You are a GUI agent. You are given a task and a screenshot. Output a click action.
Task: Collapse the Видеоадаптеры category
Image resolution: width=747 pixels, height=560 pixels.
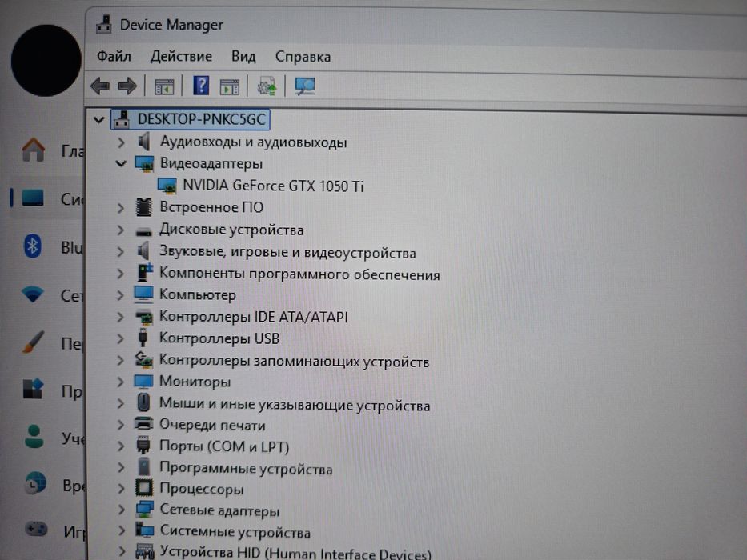pyautogui.click(x=121, y=163)
